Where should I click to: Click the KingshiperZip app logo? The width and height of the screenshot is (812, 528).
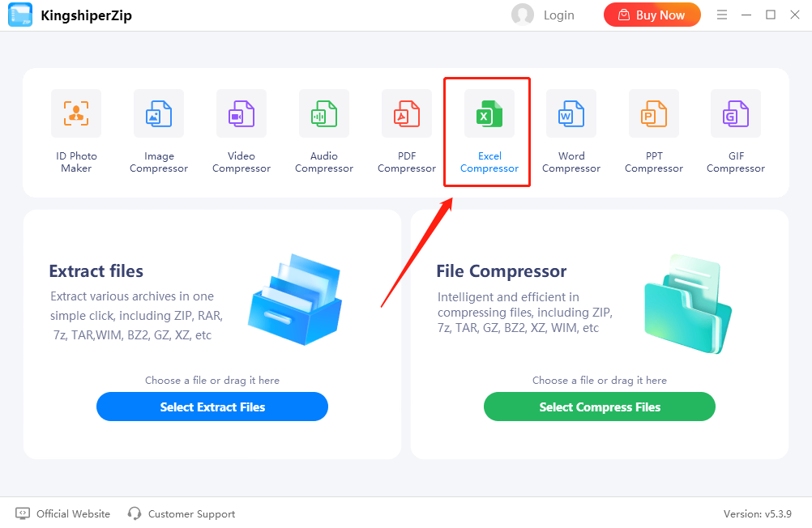coord(20,15)
